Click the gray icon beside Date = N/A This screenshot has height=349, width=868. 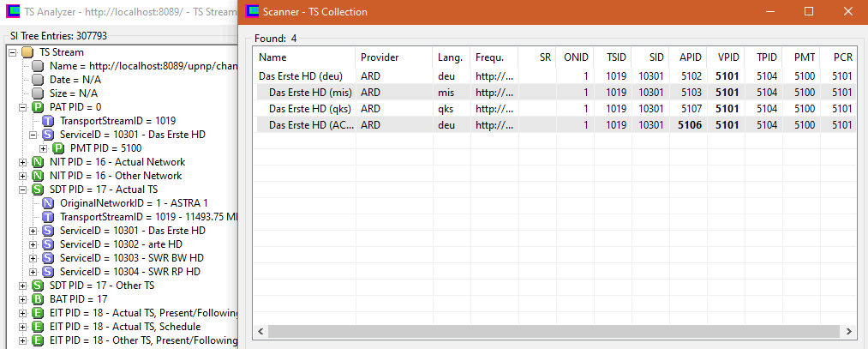click(38, 80)
